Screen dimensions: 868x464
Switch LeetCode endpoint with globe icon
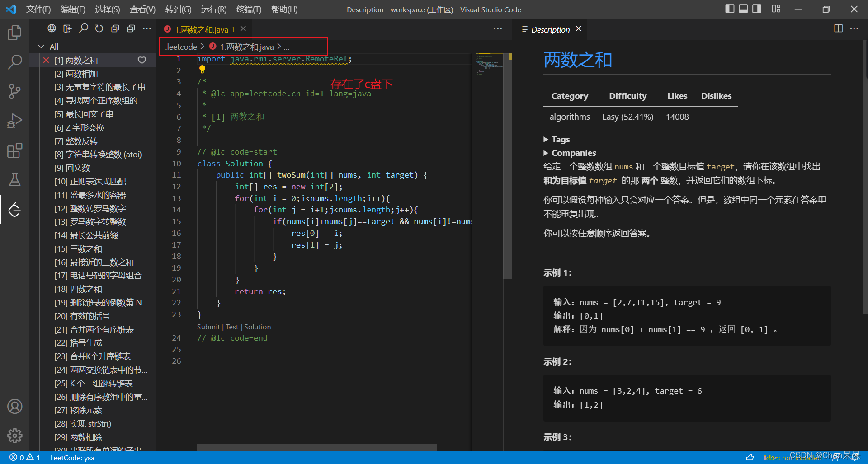(52, 28)
